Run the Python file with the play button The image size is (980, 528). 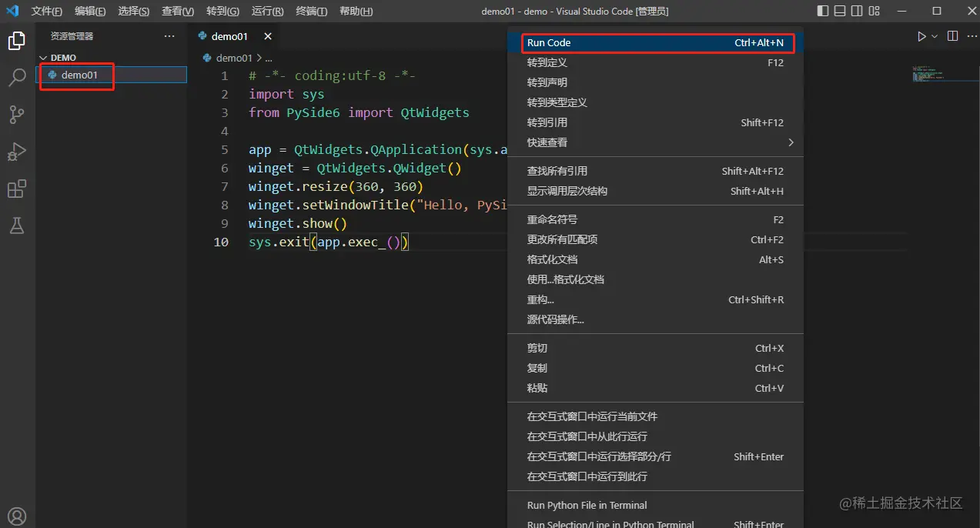point(921,36)
